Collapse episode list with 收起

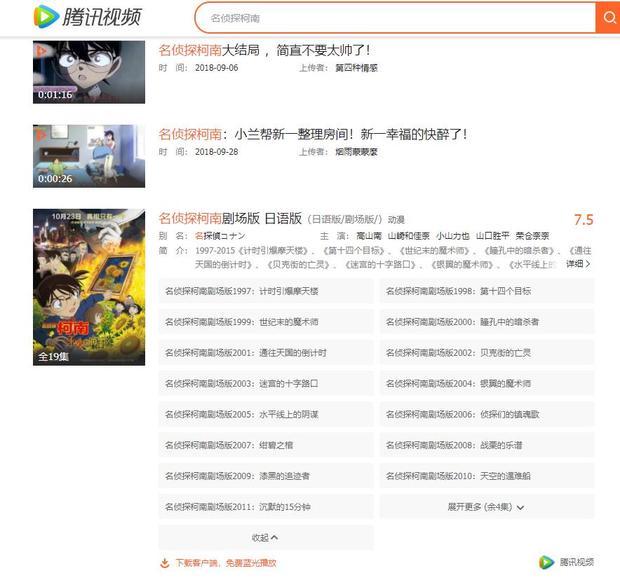point(266,538)
